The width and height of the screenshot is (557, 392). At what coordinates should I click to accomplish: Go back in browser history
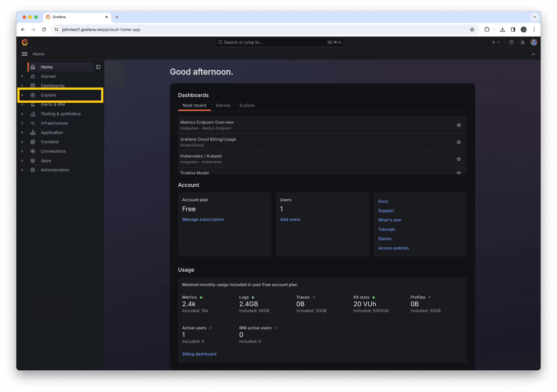23,30
